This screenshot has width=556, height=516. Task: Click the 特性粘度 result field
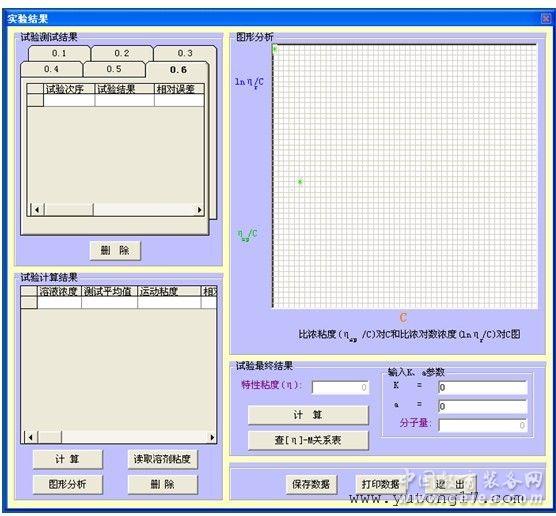pos(340,388)
